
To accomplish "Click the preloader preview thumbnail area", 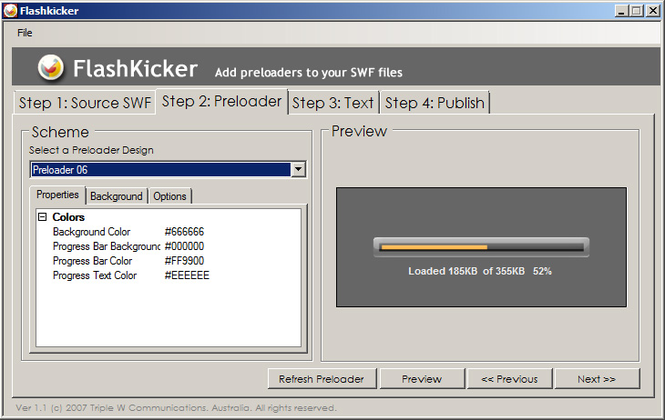I will (x=481, y=247).
